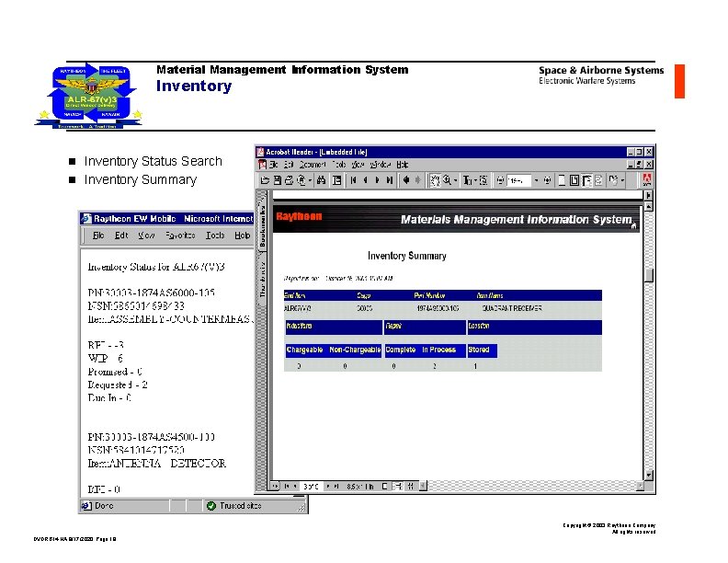Switch to the Bookmarks side tab in Acrobat

[262, 225]
